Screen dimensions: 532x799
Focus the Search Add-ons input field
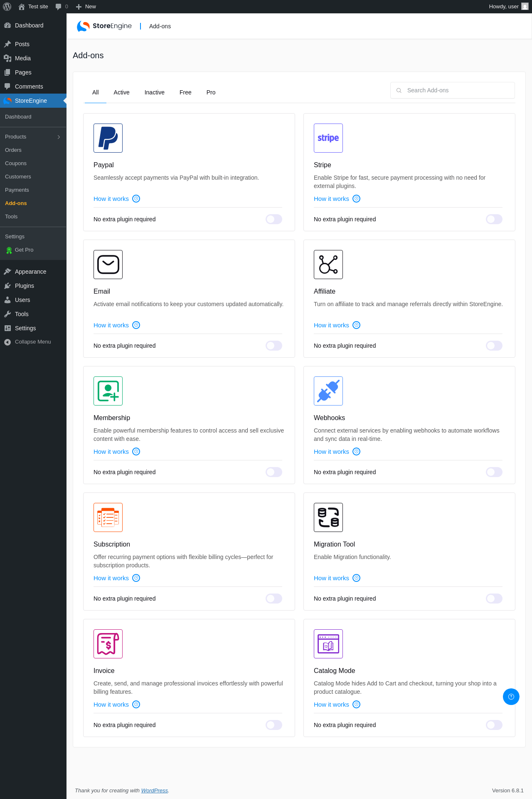[x=453, y=90]
